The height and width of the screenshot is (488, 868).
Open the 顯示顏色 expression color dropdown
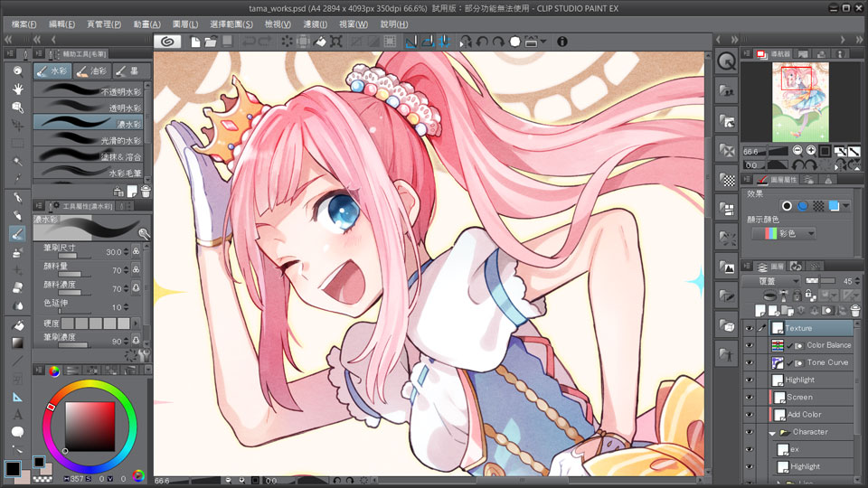(783, 233)
